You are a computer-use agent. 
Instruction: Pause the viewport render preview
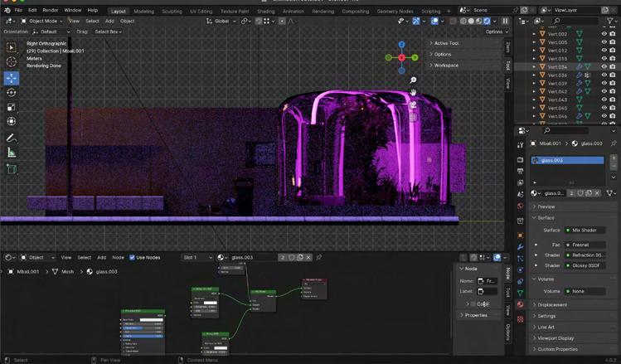505,21
